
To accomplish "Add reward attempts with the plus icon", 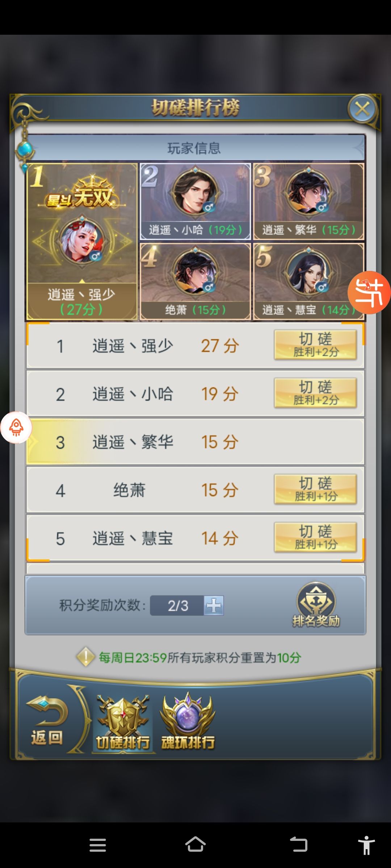I will tap(214, 605).
